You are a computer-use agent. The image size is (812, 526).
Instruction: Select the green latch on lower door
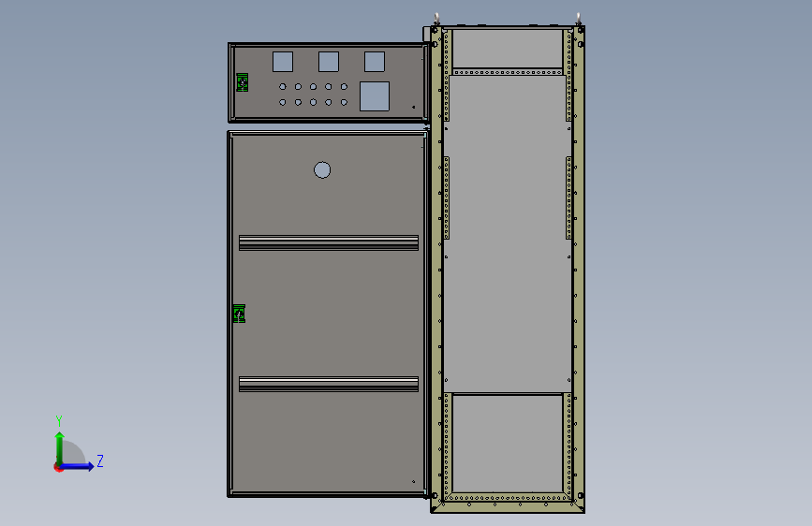pos(239,314)
